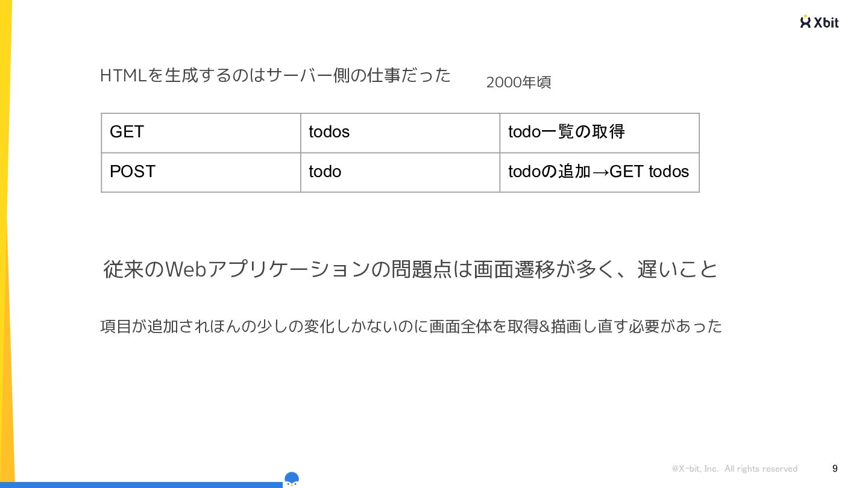
Task: Click the sentence starting "項目が追加されほんの少しの変化"
Action: coord(411,327)
